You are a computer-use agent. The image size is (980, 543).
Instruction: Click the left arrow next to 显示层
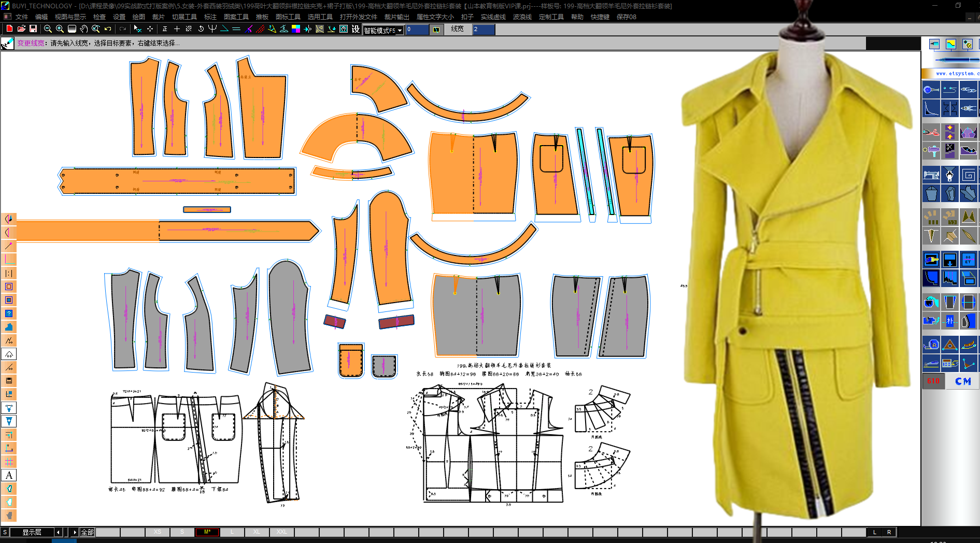pos(59,532)
